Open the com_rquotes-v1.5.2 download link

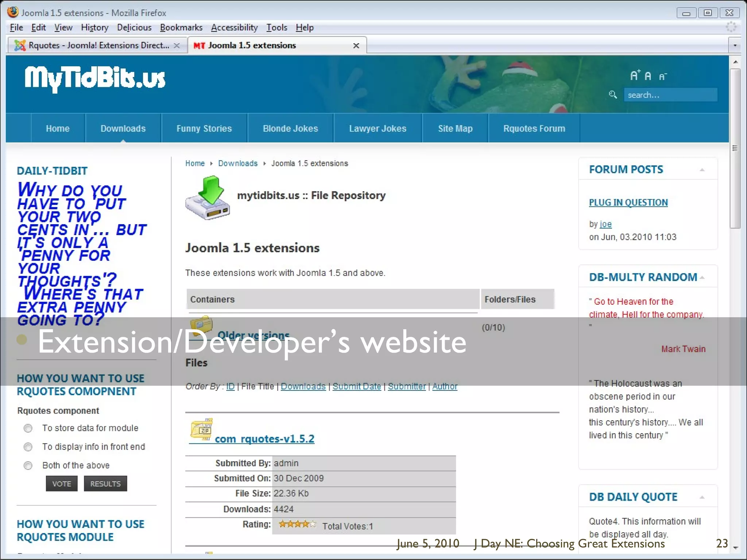click(x=264, y=439)
